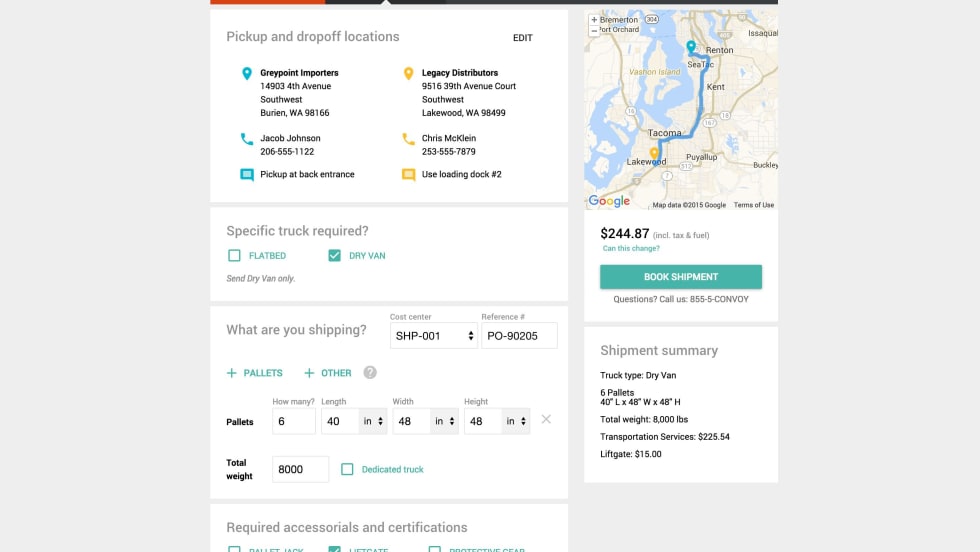Remove the pallets row with X icon
This screenshot has width=980, height=552.
tap(546, 419)
